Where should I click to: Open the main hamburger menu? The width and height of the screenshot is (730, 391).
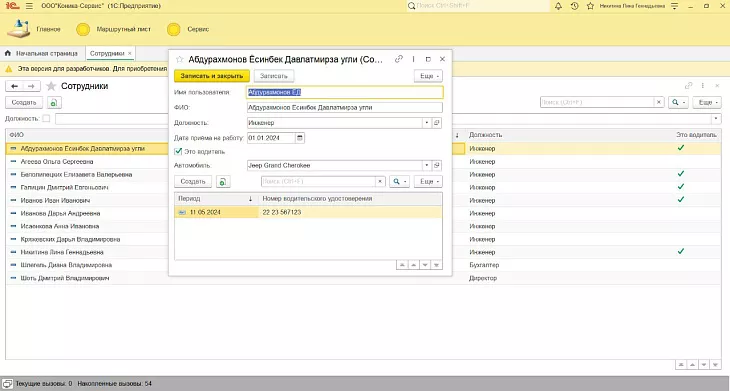pos(29,6)
